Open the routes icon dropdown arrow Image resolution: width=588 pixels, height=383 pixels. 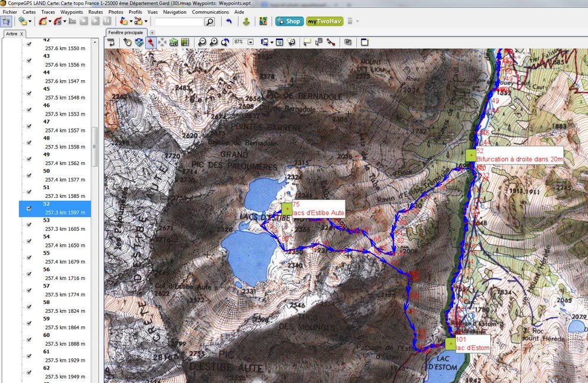(x=146, y=21)
